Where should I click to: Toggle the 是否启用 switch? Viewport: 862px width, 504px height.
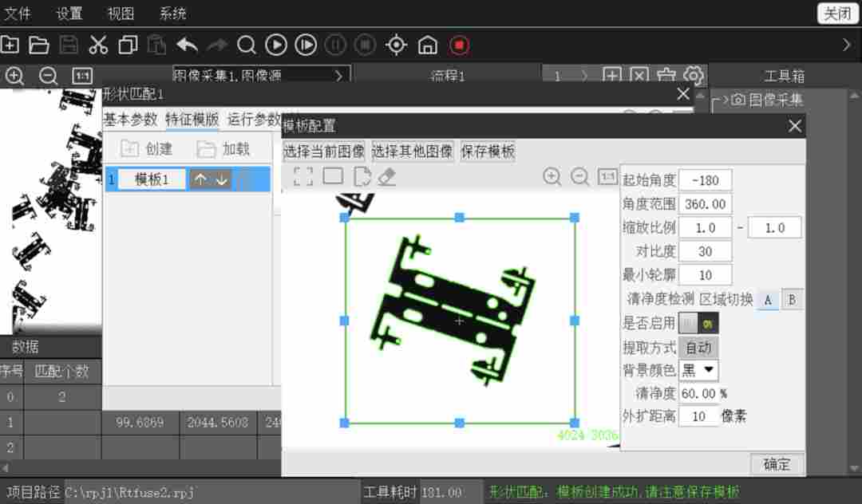coord(698,323)
